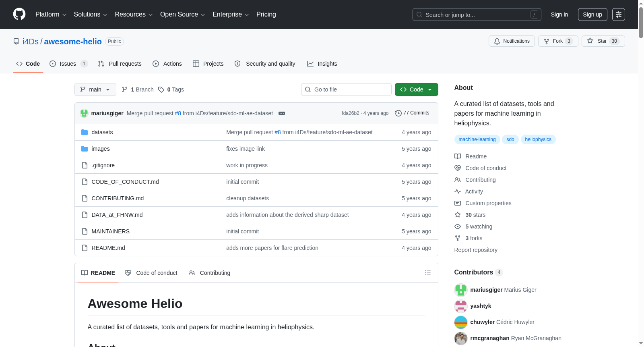Click the images folder icon
The image size is (644, 347).
[x=85, y=149]
